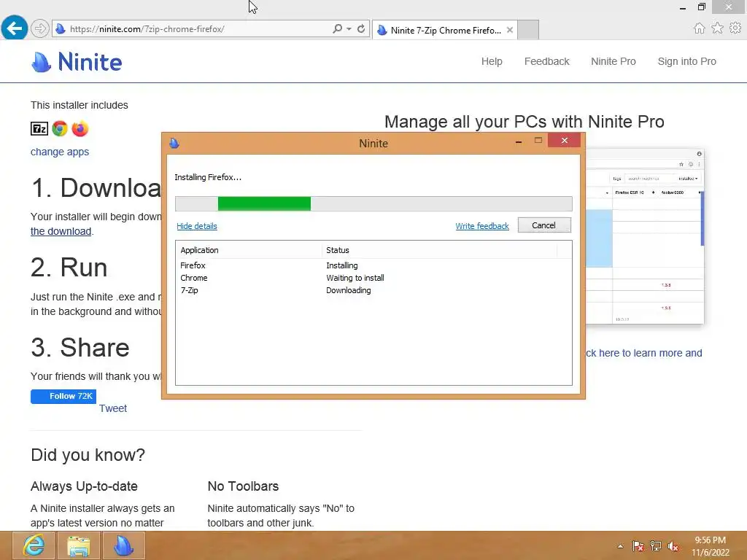Click the 'Waiting to install' status text

(x=355, y=278)
